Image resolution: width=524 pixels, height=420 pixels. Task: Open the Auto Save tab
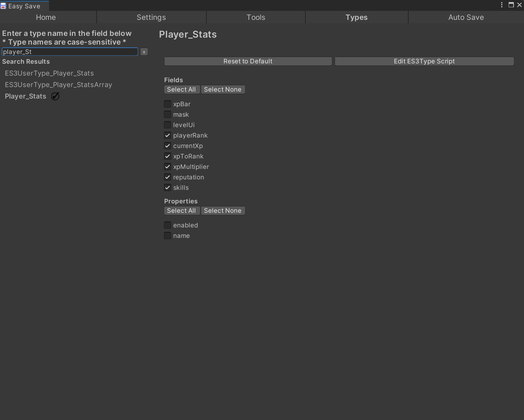[466, 17]
